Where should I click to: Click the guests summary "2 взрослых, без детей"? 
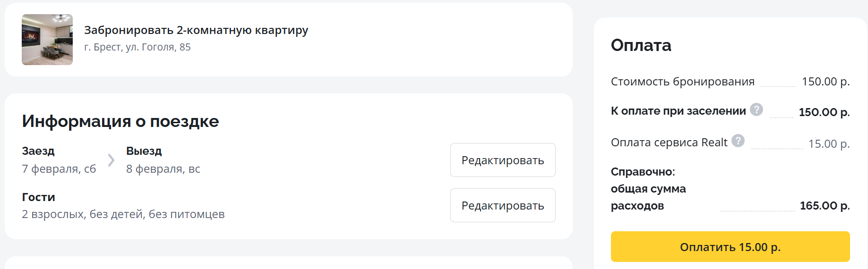pos(123,214)
